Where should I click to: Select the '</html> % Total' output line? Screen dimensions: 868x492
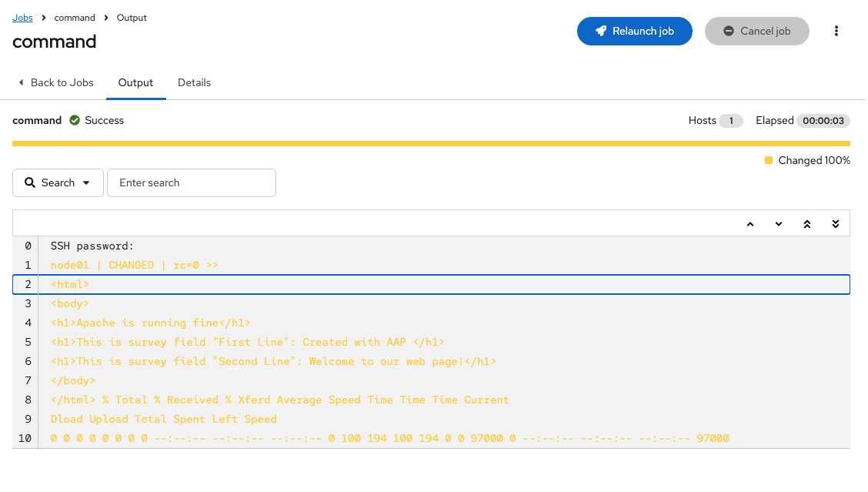[x=431, y=400]
